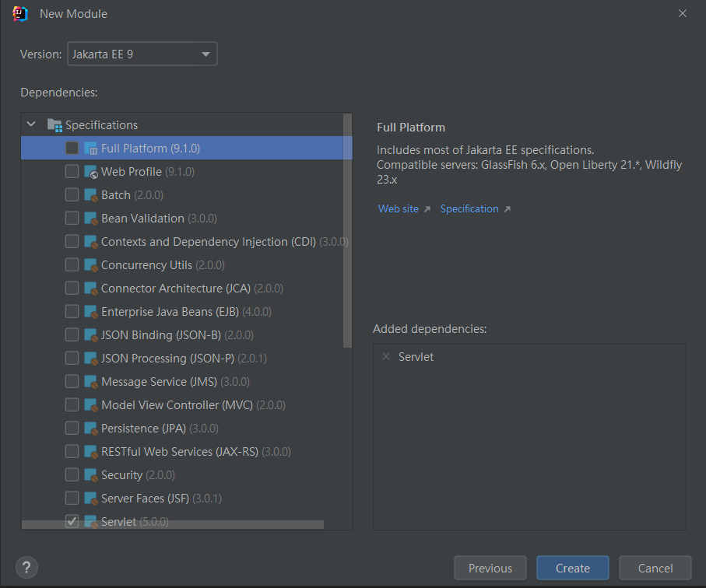This screenshot has width=706, height=588.
Task: Tick the Concurrency Utils checkbox
Action: coord(72,265)
